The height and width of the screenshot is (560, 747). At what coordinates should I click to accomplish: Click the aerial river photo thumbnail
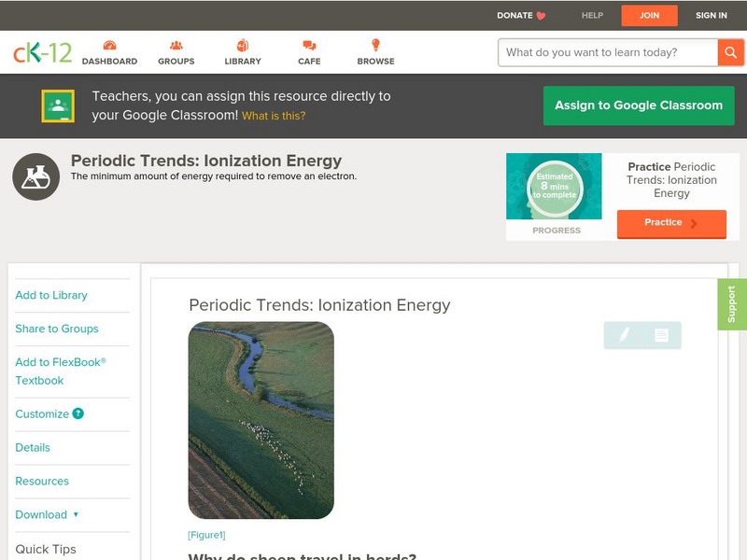pyautogui.click(x=261, y=420)
